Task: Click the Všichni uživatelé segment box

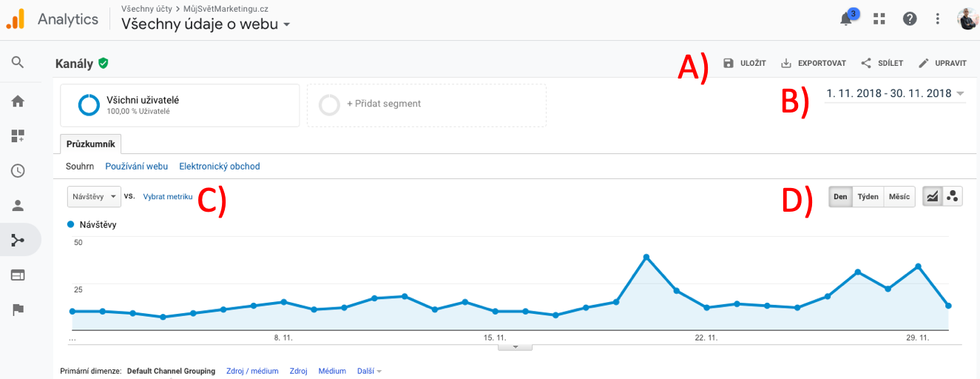Action: [180, 105]
